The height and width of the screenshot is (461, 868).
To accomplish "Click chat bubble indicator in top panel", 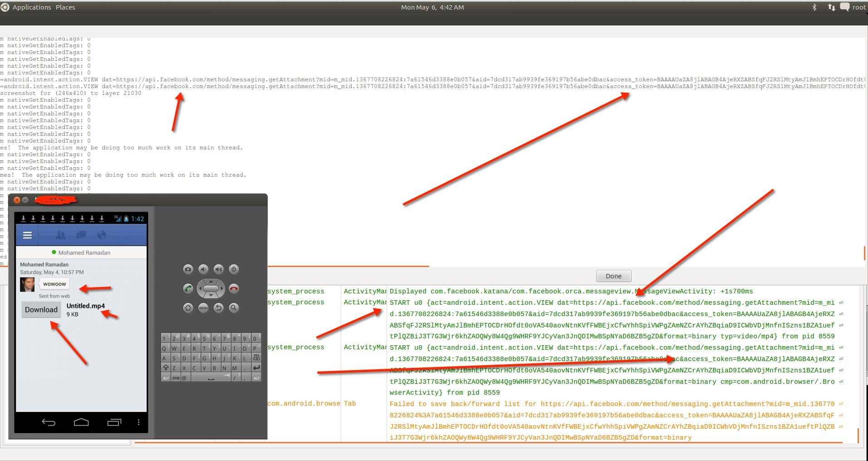I will 845,7.
